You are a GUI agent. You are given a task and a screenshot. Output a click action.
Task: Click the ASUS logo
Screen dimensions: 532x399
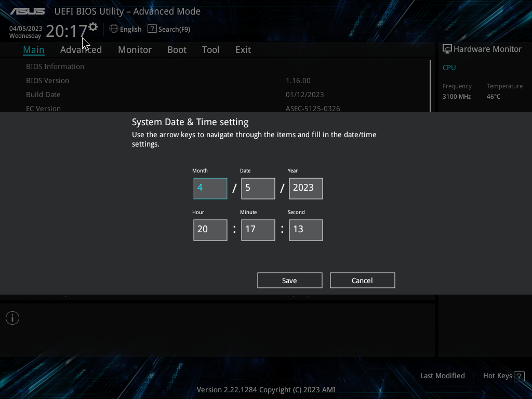(26, 9)
